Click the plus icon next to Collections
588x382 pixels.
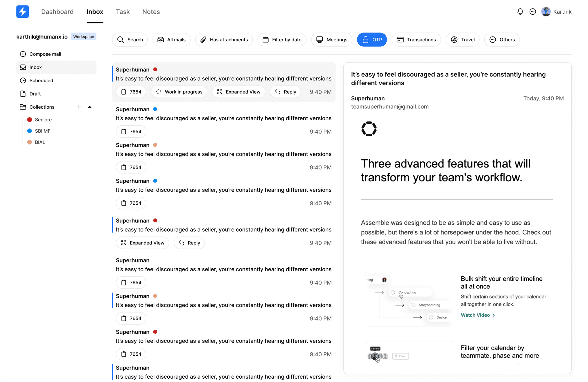coord(79,107)
